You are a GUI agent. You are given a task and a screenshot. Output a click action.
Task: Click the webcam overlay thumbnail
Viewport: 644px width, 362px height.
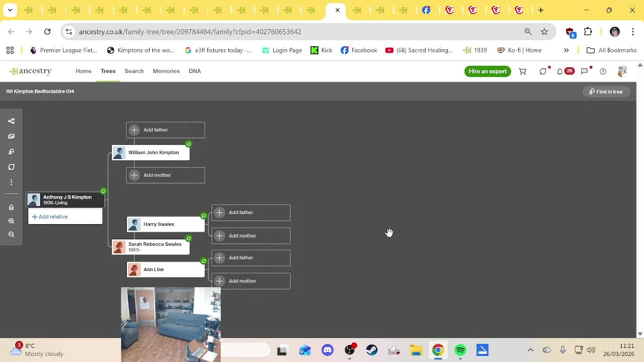(171, 324)
